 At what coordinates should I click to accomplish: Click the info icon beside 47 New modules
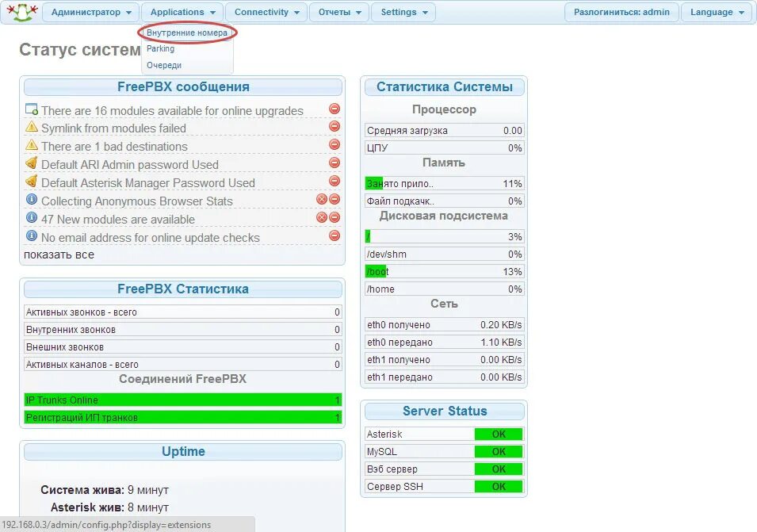(32, 217)
